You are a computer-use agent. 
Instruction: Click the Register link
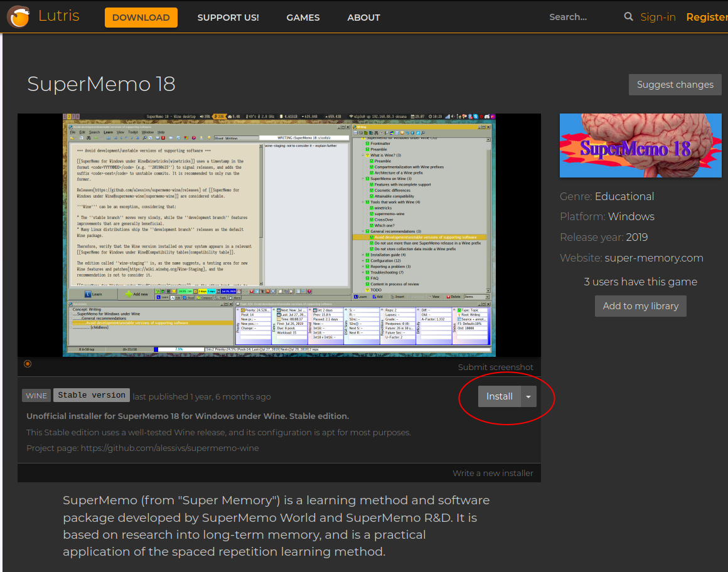(x=707, y=17)
